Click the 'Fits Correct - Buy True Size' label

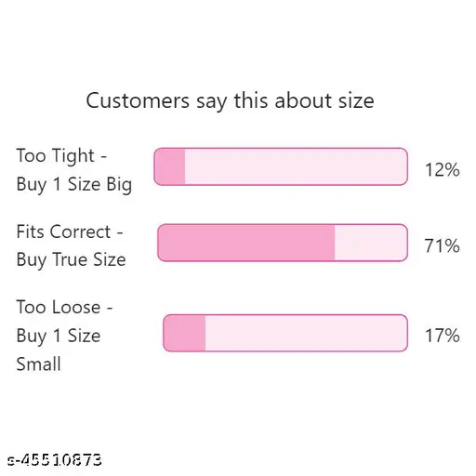[x=71, y=246]
